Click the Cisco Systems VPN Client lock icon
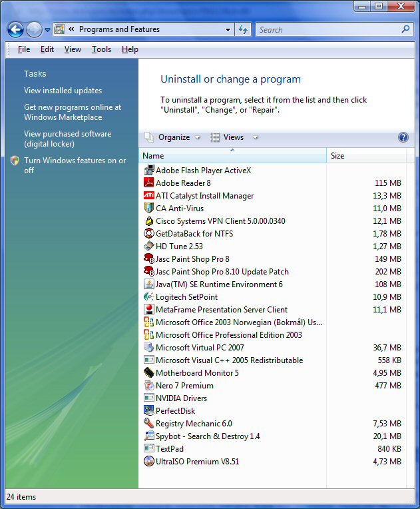The width and height of the screenshot is (420, 509). pos(149,221)
